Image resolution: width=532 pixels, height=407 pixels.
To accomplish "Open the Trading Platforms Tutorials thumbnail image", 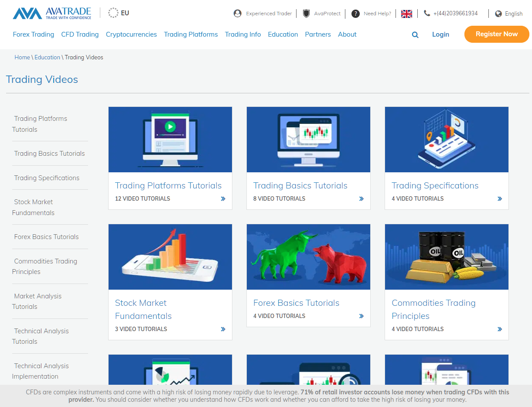I will tap(170, 140).
